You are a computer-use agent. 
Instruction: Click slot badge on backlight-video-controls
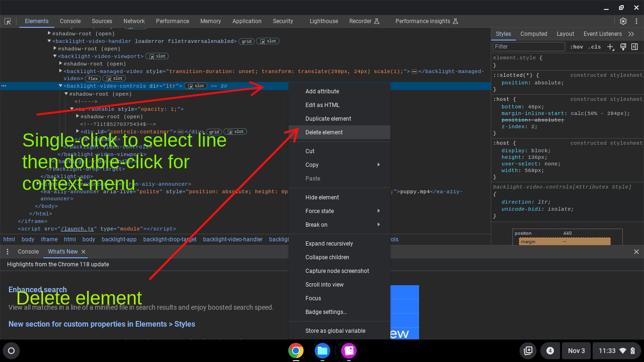tap(196, 86)
